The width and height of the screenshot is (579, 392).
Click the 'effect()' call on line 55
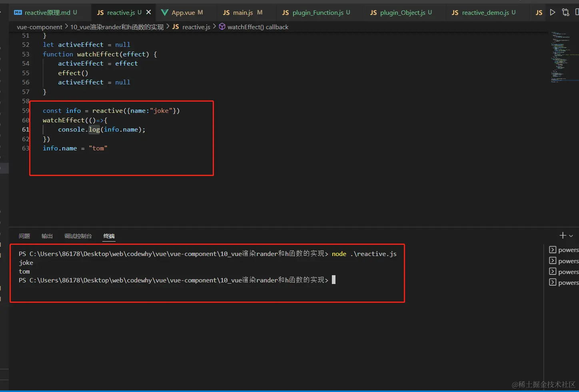point(73,73)
